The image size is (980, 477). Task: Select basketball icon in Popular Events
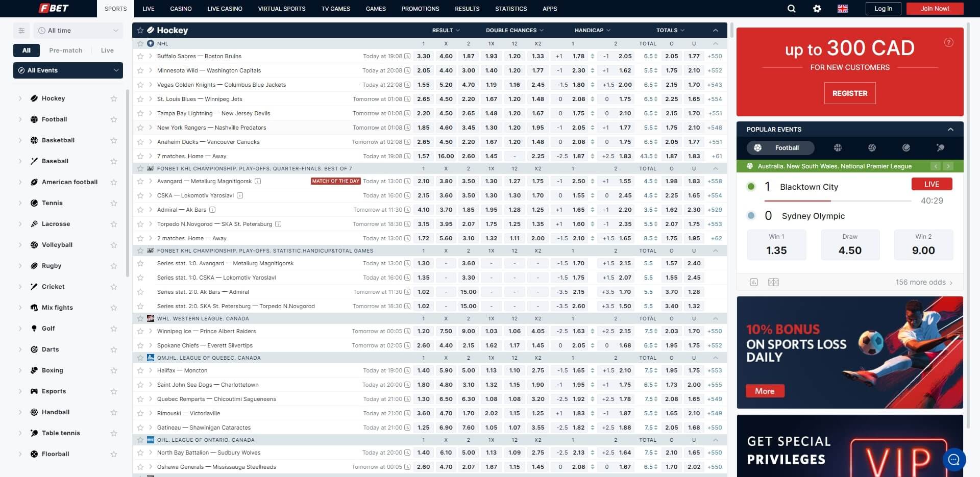pos(838,148)
